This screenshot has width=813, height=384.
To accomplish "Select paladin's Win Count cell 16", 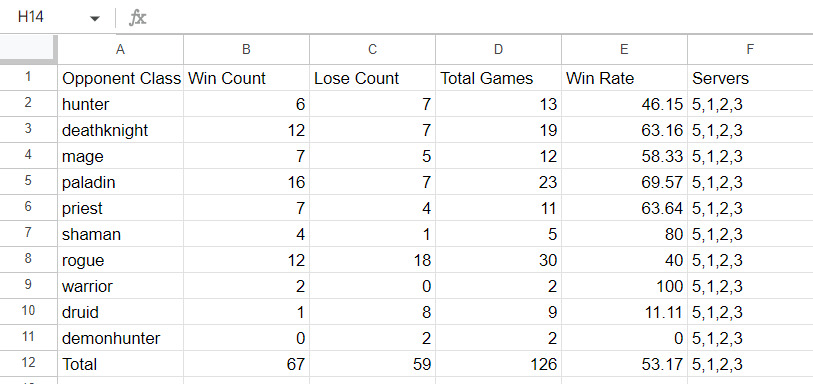I will point(246,182).
